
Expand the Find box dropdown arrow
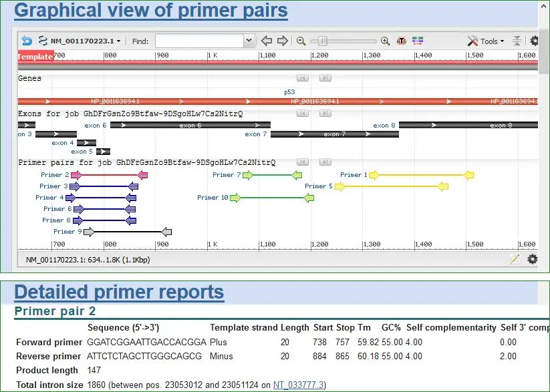pyautogui.click(x=249, y=41)
